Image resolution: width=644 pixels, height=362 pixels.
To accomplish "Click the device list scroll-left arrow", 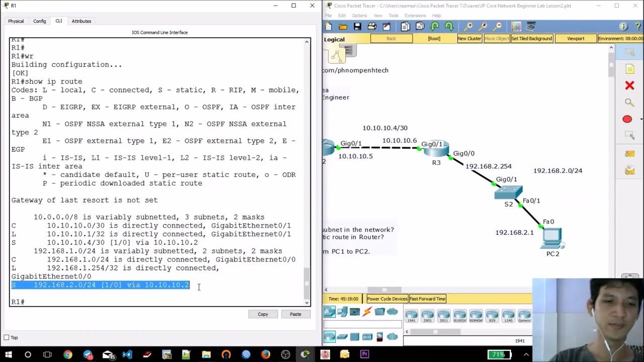I will (x=407, y=331).
